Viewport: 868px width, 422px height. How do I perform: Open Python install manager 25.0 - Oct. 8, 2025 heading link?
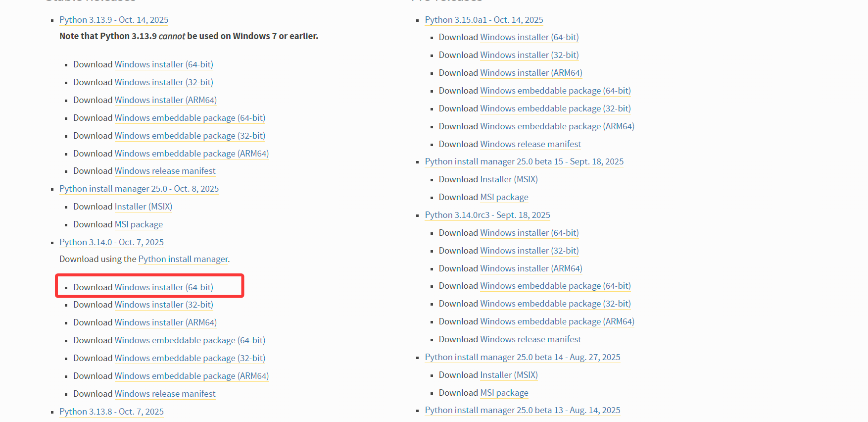click(x=139, y=189)
